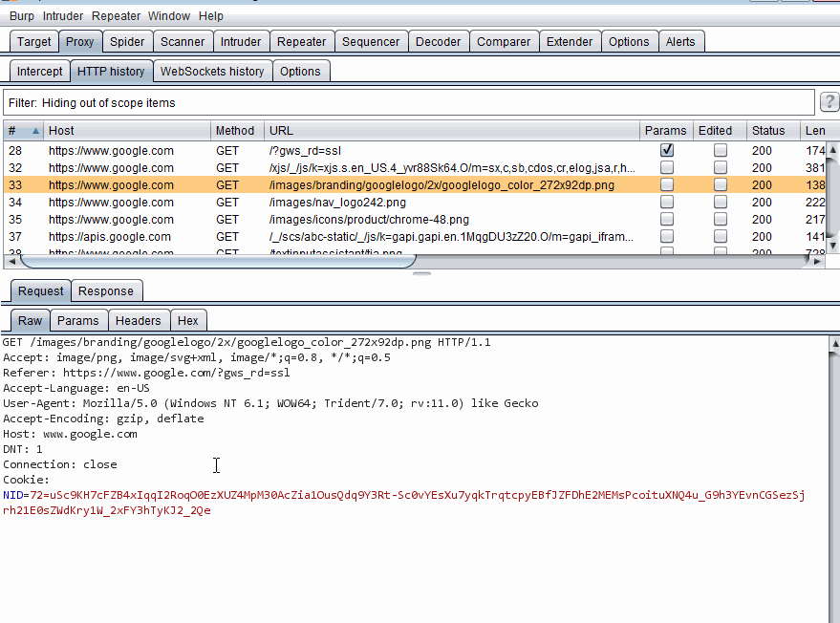This screenshot has width=840, height=623.
Task: Sort table by Status column header
Action: point(767,131)
